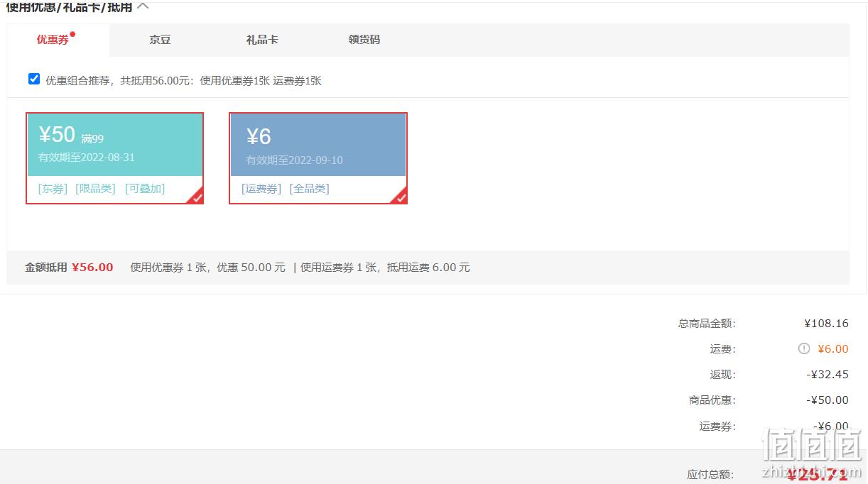Click the [东券] tag
868x484 pixels.
coord(53,189)
